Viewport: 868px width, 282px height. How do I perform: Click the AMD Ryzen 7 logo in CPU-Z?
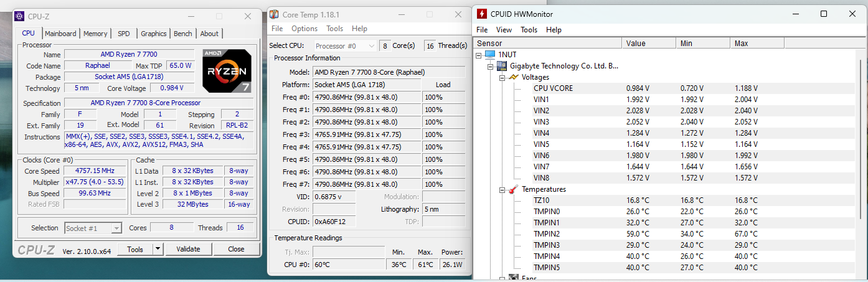click(x=227, y=70)
